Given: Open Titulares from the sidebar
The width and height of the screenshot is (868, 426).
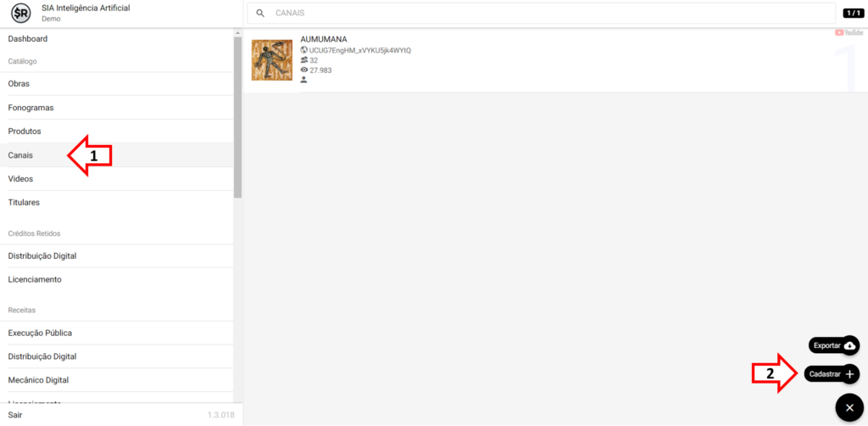Looking at the screenshot, I should (24, 203).
